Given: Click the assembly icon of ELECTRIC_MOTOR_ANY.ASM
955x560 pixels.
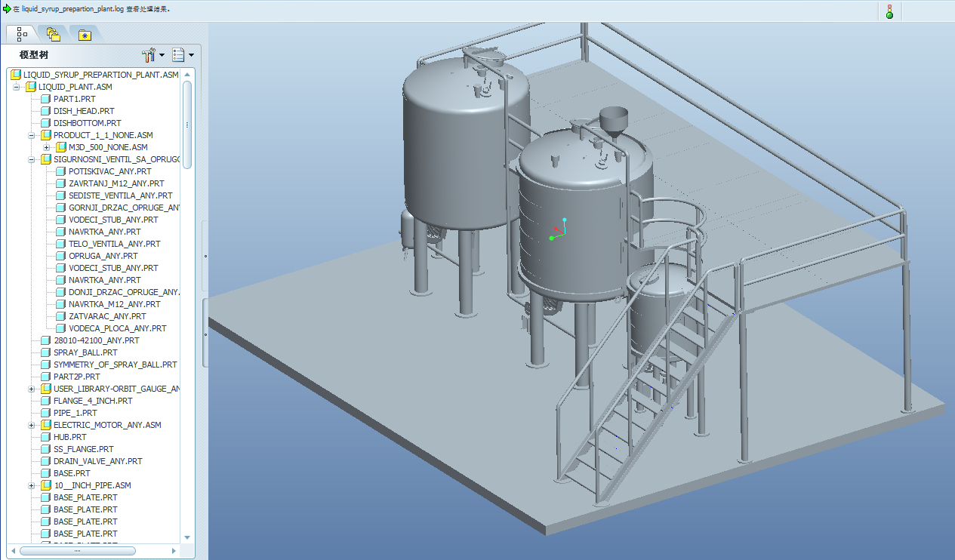Looking at the screenshot, I should coord(45,425).
